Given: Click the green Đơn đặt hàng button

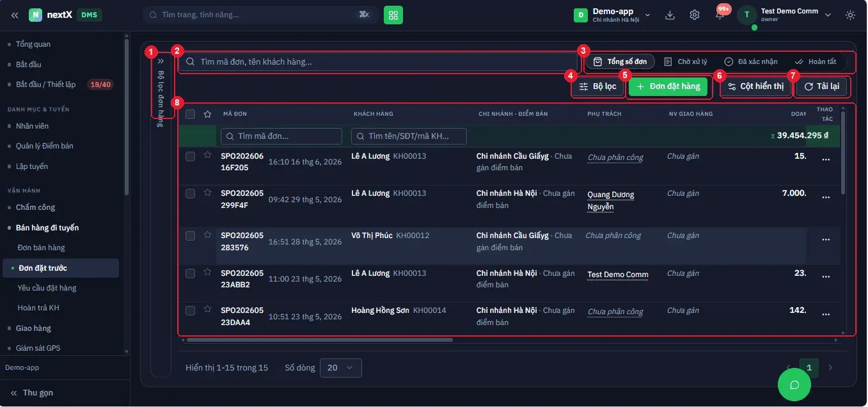Looking at the screenshot, I should point(668,86).
